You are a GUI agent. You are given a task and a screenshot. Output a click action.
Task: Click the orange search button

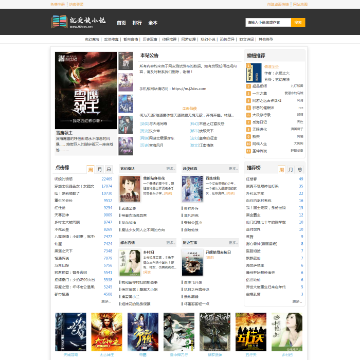[x=298, y=23]
